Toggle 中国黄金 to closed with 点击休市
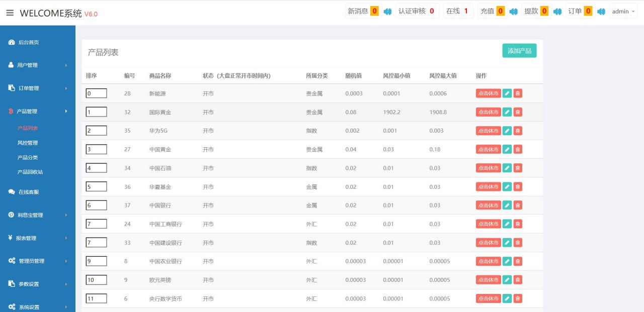Image resolution: width=644 pixels, height=312 pixels. click(488, 149)
